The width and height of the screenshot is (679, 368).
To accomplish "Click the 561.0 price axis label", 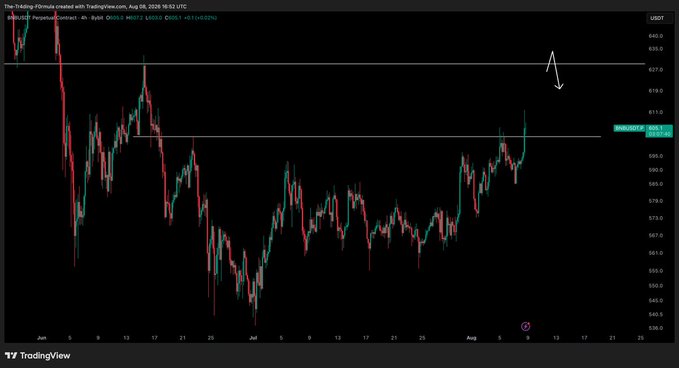I will [656, 253].
